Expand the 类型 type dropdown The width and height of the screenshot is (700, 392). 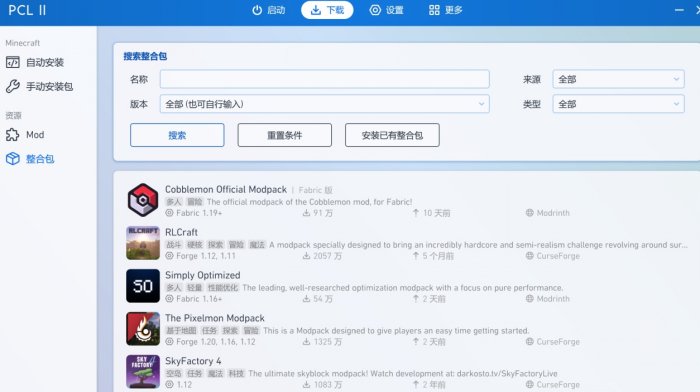point(618,104)
